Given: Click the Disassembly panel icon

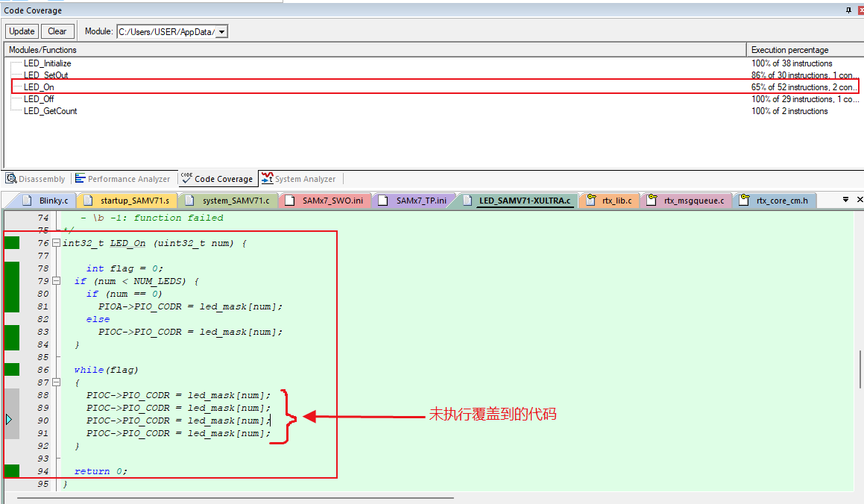Looking at the screenshot, I should (11, 179).
